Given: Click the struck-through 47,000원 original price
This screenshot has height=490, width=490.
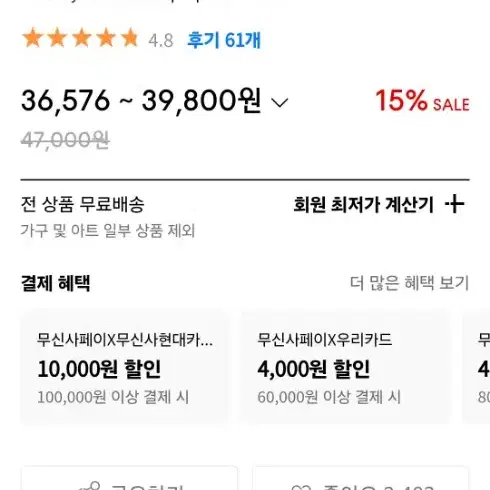Looking at the screenshot, I should pos(65,140).
